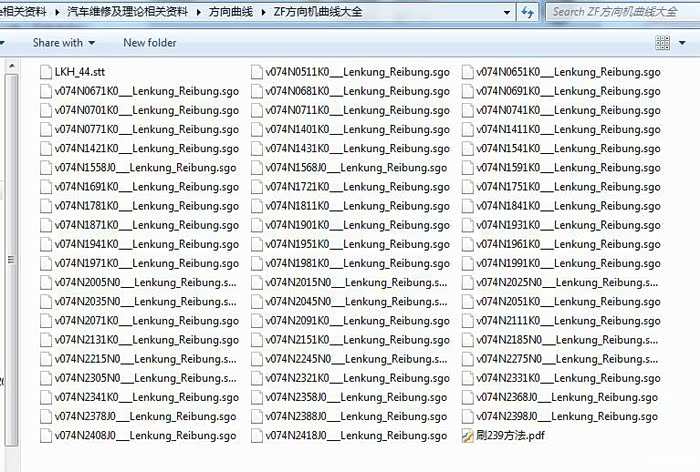Image resolution: width=700 pixels, height=472 pixels.
Task: Select the LKH_44.stt file icon
Action: [46, 72]
